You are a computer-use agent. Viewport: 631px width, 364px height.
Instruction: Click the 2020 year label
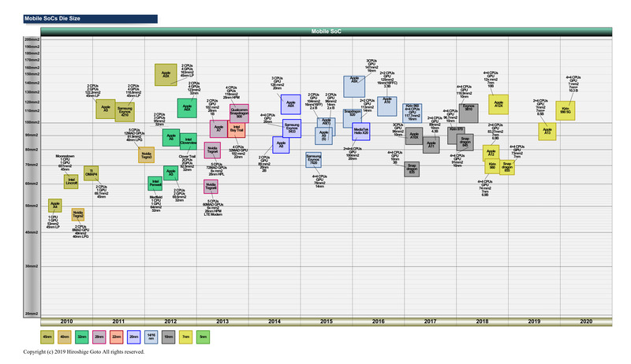coord(586,321)
